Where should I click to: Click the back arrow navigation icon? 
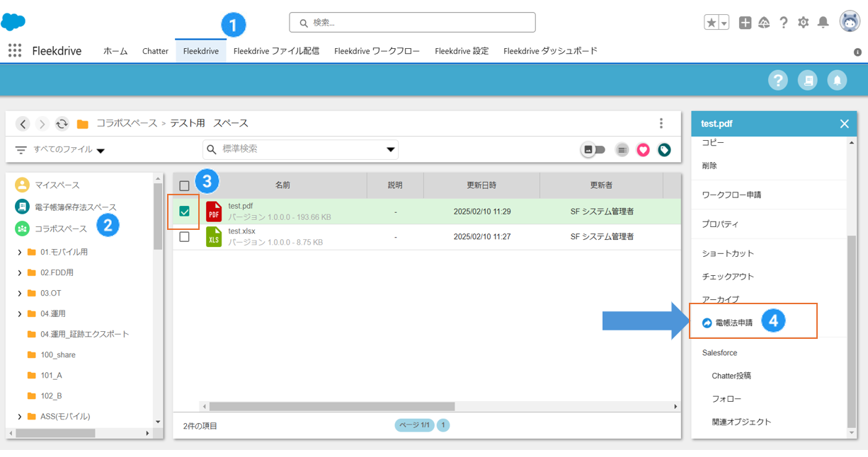pyautogui.click(x=23, y=124)
